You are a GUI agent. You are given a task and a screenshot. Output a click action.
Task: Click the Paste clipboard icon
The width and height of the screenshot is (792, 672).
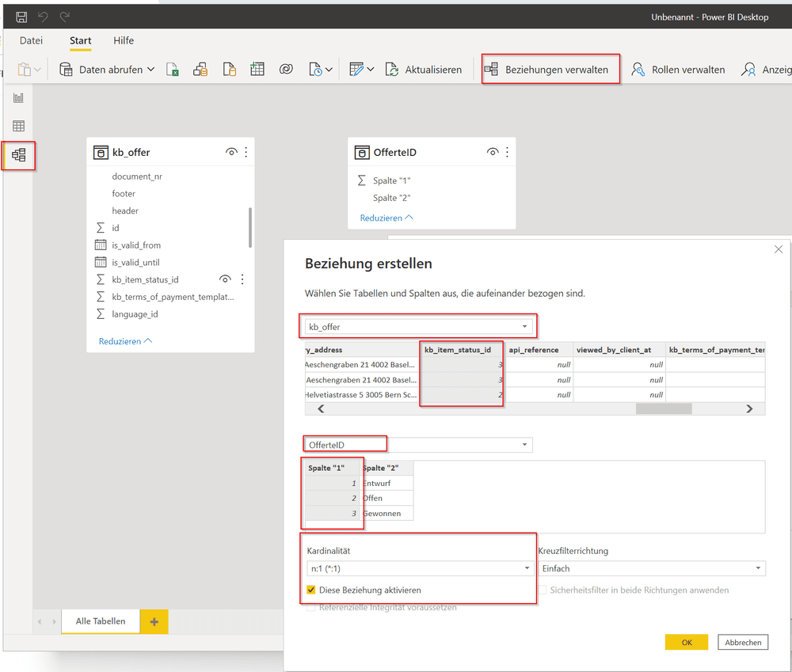[24, 69]
